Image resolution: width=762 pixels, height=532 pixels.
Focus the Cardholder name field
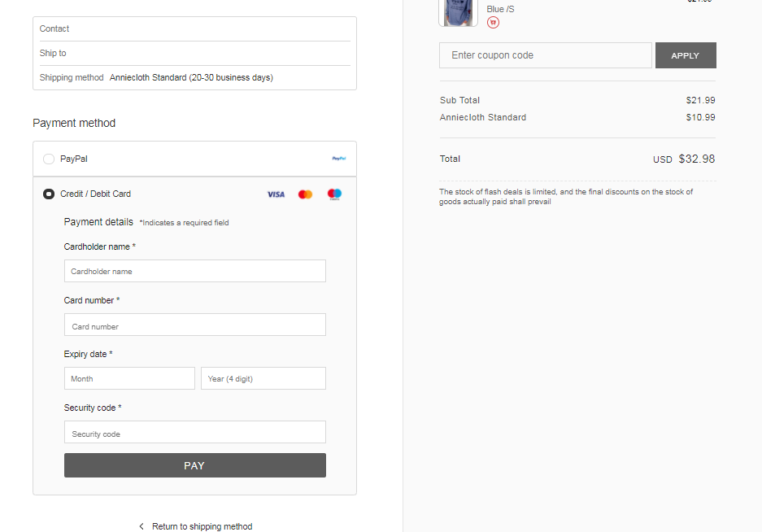[x=194, y=271]
